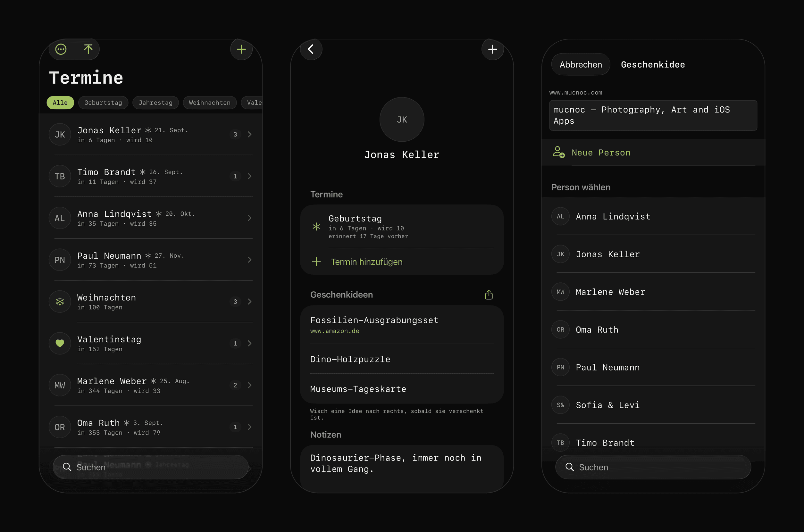Choose Marlene Weber in Person wählen

coord(653,292)
